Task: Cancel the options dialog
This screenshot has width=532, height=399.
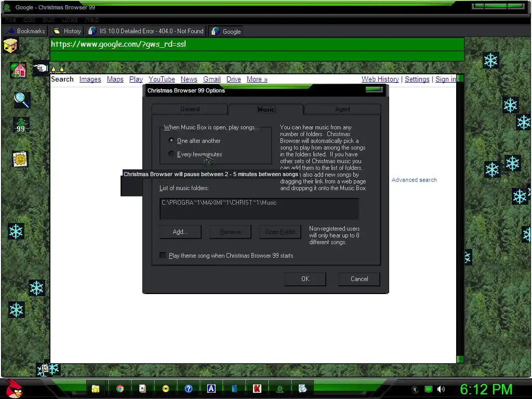Action: click(359, 279)
